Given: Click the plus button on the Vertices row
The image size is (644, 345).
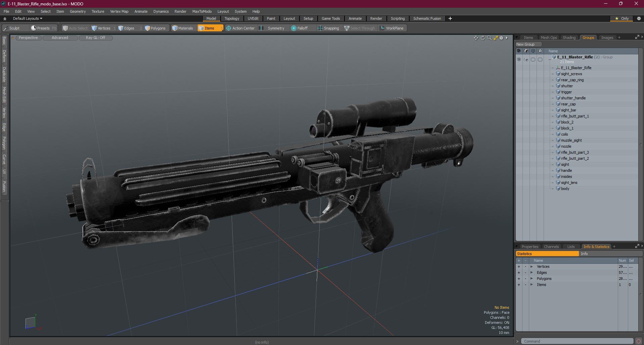Looking at the screenshot, I should pyautogui.click(x=519, y=266).
